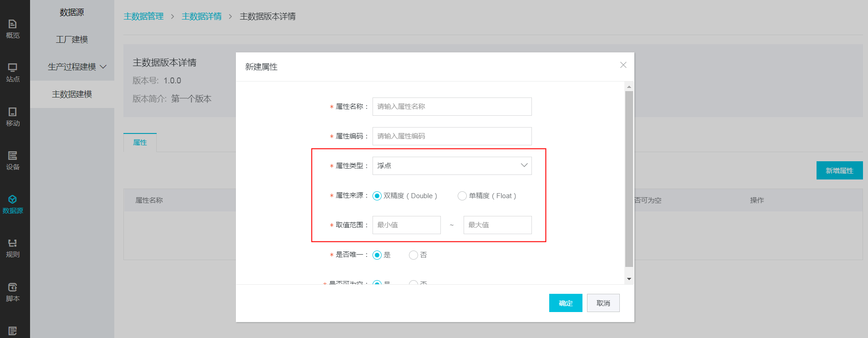Go to 主数据管理 breadcrumb link
Screen dimensions: 868x338
tap(143, 16)
